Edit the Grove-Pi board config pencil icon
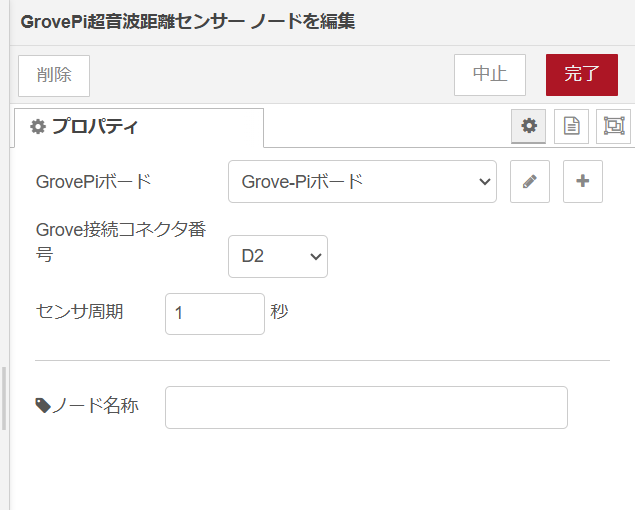635x510 pixels. coord(530,181)
